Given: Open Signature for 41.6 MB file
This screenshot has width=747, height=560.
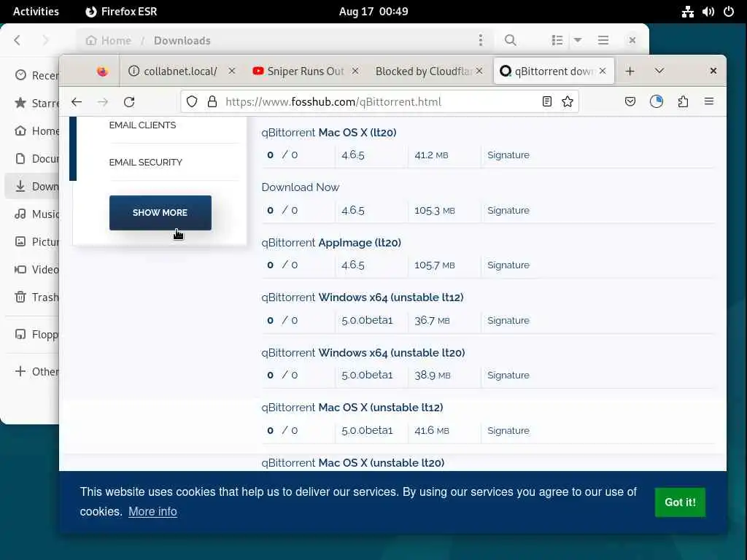Looking at the screenshot, I should (508, 430).
